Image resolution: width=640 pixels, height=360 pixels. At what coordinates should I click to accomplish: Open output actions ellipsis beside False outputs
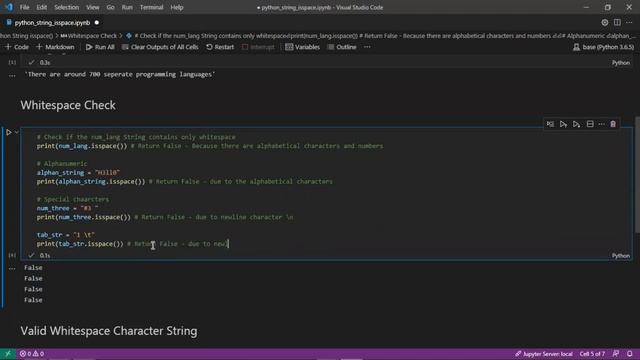pos(12,268)
